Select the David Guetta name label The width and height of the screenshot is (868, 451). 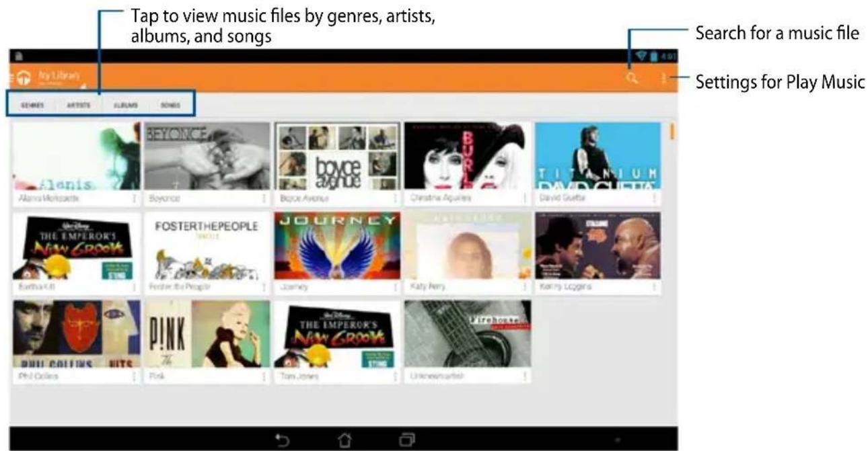tap(562, 199)
